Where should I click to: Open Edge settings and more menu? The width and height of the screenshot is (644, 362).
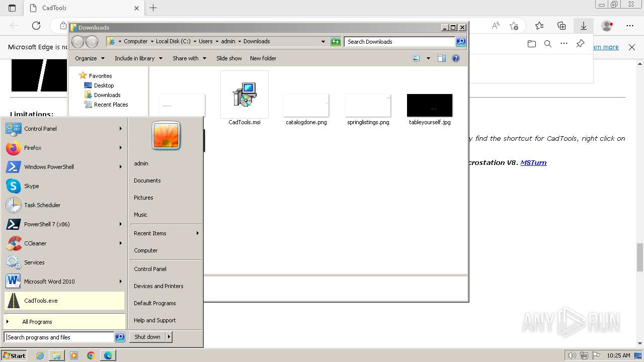tap(630, 26)
